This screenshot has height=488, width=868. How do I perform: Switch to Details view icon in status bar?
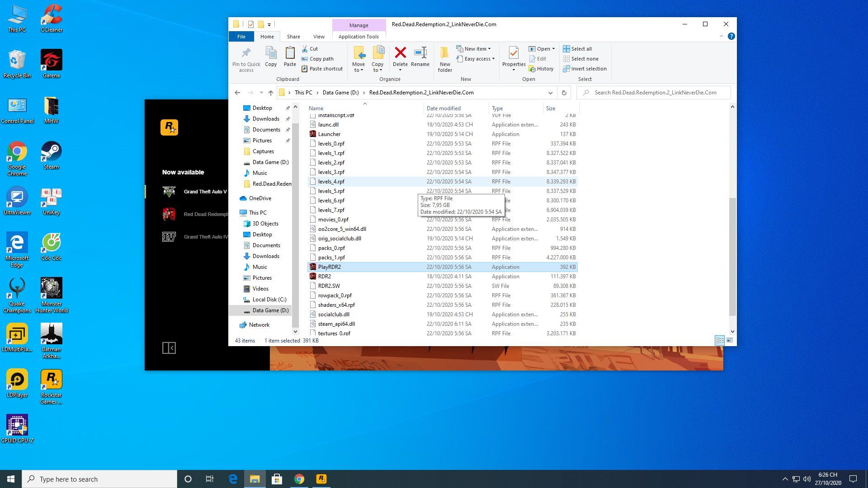click(720, 340)
